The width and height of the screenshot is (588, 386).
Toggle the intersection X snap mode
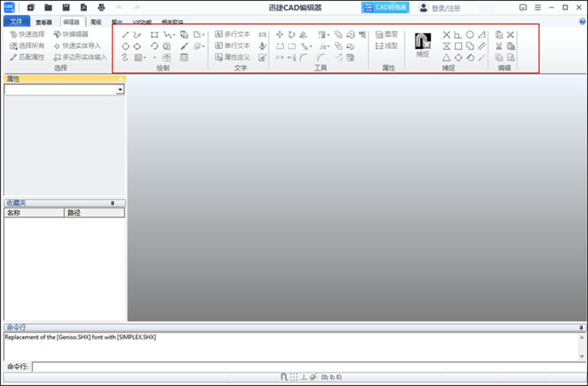[x=446, y=35]
